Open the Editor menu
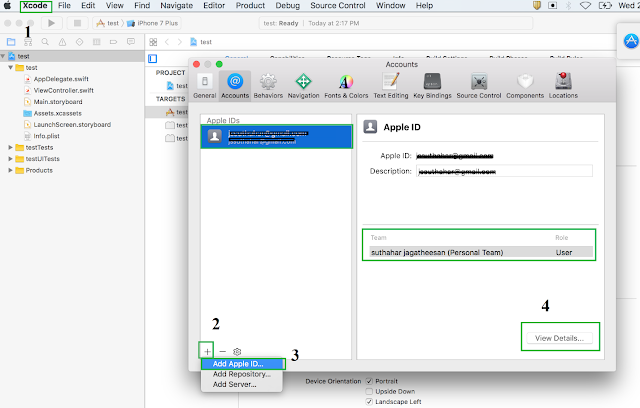 [x=214, y=6]
